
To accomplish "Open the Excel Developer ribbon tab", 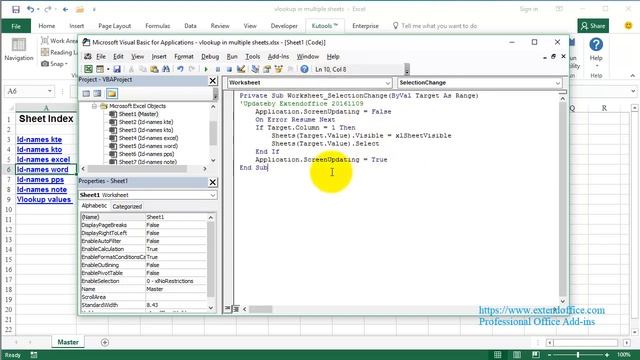I will [x=284, y=26].
